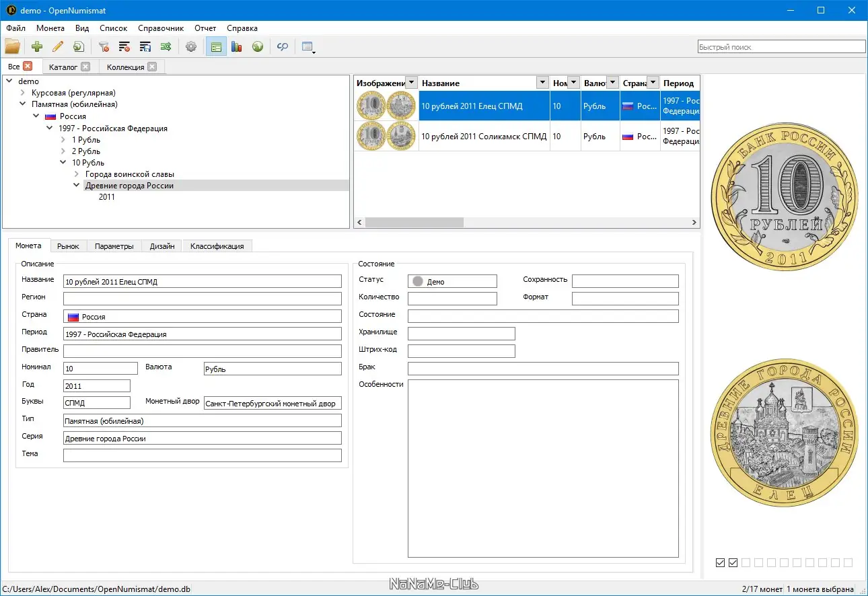Open the Название column filter dropdown
This screenshot has width=868, height=596.
pyautogui.click(x=542, y=83)
